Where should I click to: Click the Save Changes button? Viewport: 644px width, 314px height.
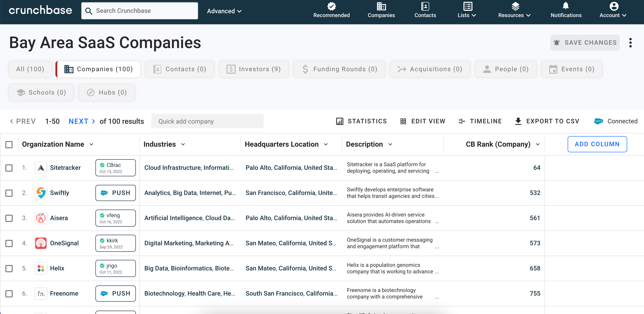pyautogui.click(x=585, y=42)
